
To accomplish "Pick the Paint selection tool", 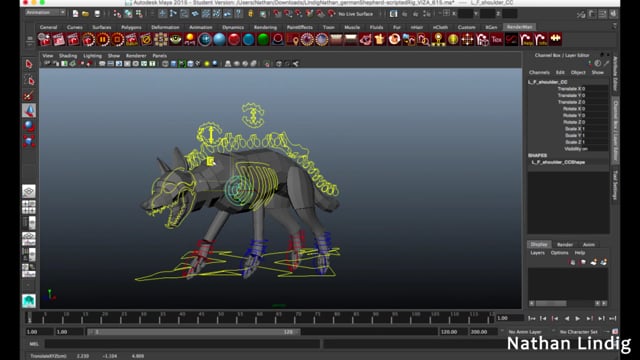I will pyautogui.click(x=29, y=96).
